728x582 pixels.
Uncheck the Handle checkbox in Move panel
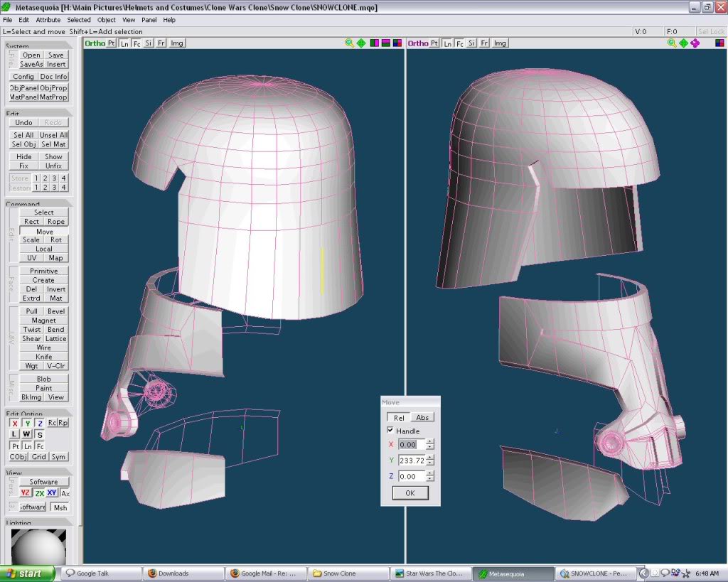390,430
